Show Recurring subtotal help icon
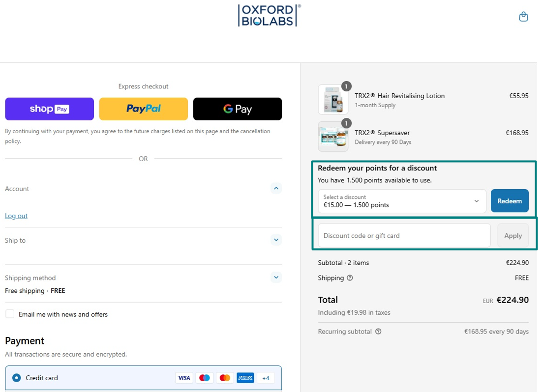Screen dimensions: 542x392 point(379,331)
